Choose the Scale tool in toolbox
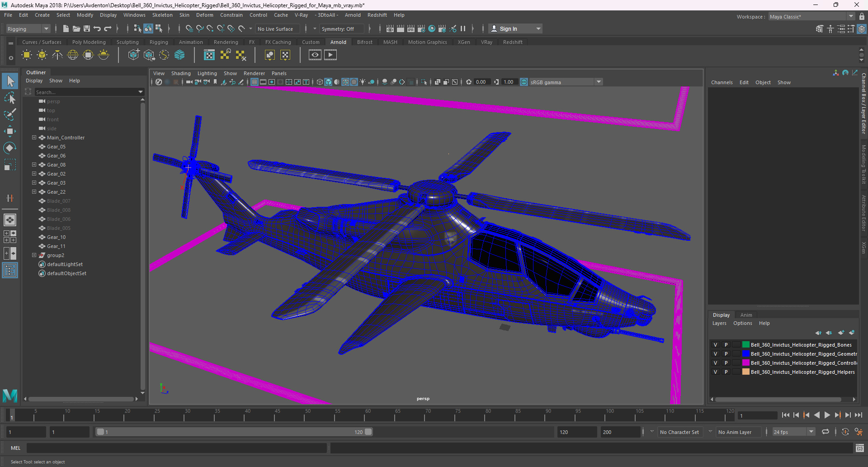Screen dimensions: 868x467 pos(10,165)
